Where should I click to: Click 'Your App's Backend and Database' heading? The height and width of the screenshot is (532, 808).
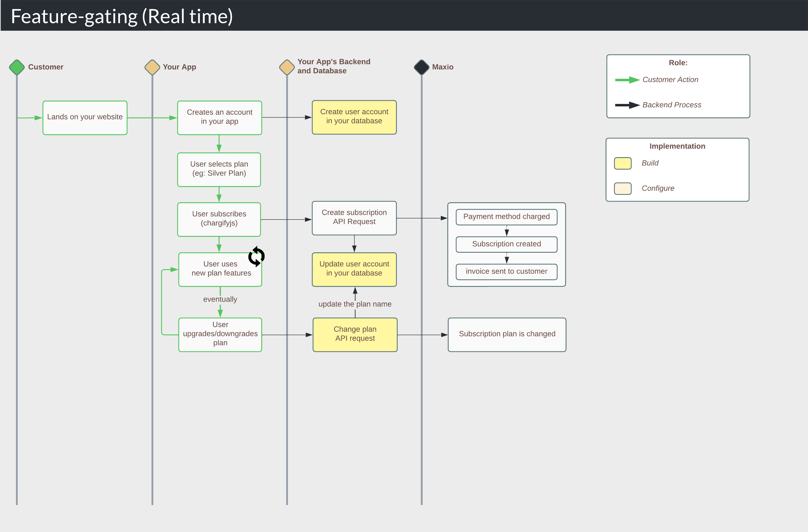click(334, 66)
